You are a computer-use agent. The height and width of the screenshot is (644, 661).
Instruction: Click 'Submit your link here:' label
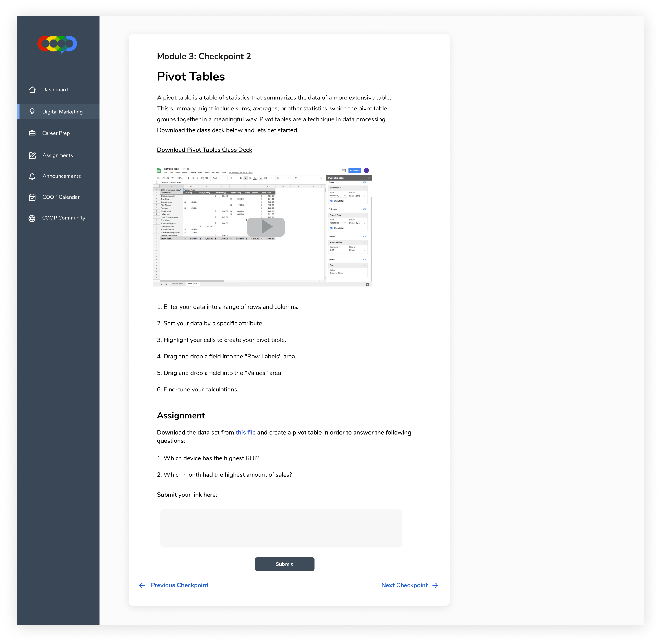point(187,495)
